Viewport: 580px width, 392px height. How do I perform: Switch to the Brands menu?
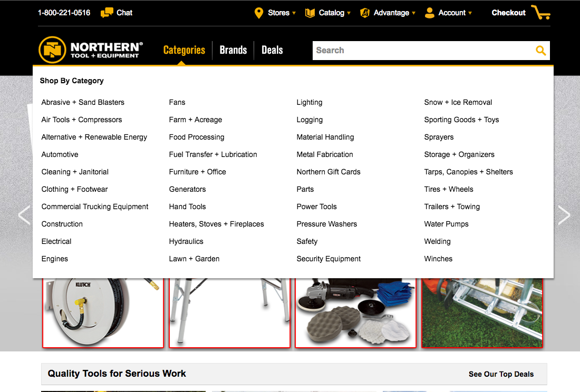coord(233,50)
